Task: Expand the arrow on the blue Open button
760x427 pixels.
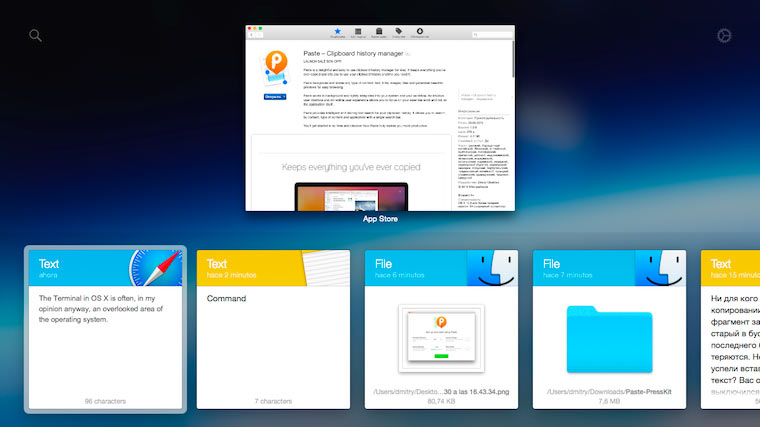Action: point(284,97)
